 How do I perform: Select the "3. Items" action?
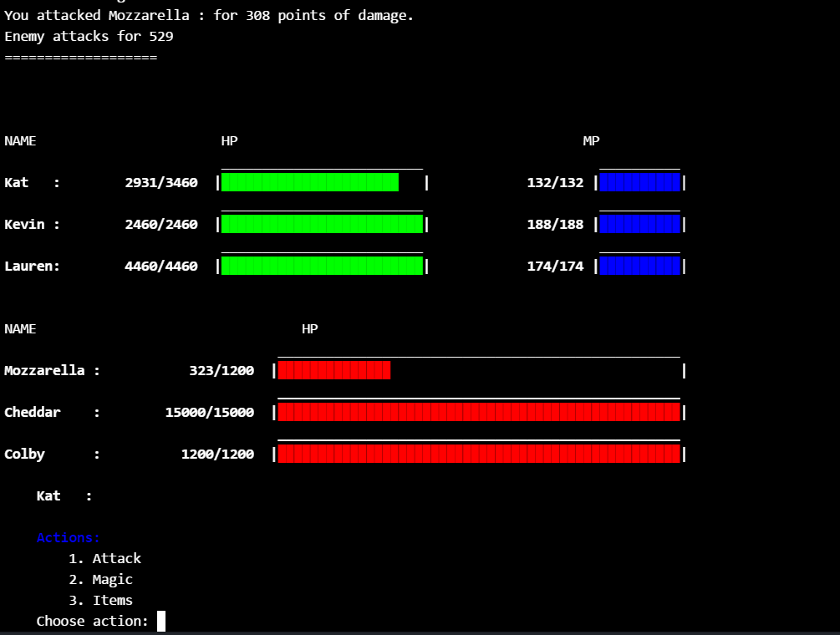111,600
